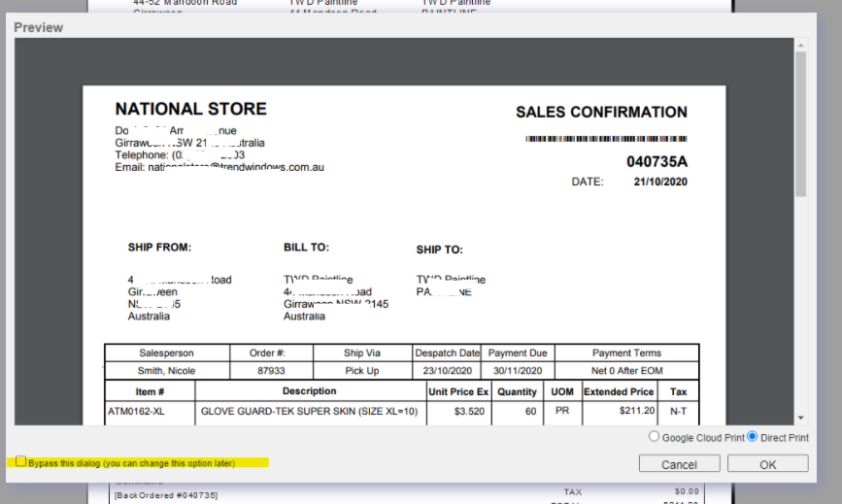Click the Pick Up cell

coord(362,371)
